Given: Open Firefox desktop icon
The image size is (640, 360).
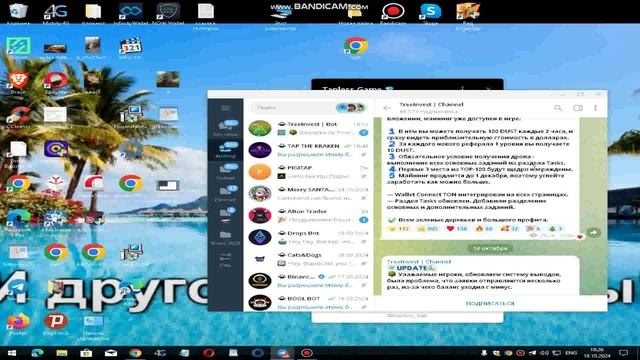Looking at the screenshot, I should click(18, 324).
